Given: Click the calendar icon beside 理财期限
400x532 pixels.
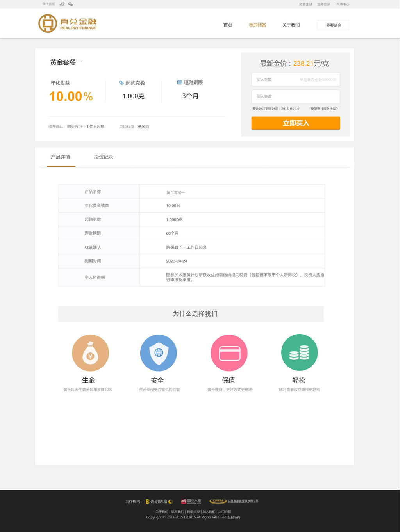Looking at the screenshot, I should [x=180, y=82].
